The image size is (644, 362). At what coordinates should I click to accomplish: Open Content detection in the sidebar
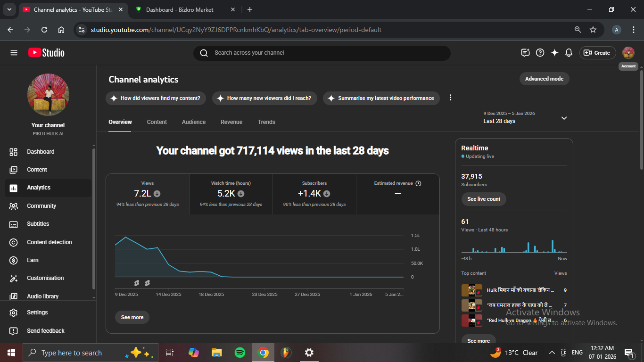point(49,242)
